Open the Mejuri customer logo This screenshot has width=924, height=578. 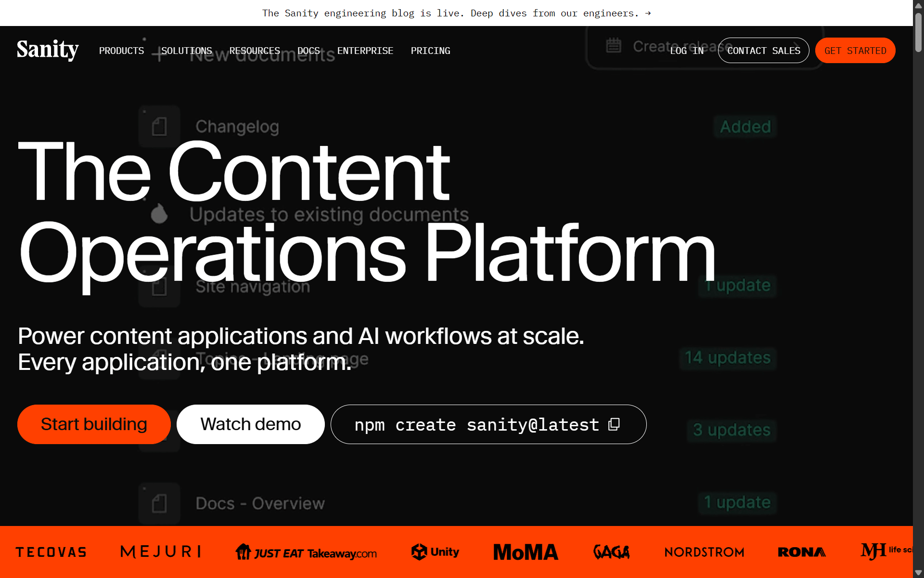tap(161, 552)
